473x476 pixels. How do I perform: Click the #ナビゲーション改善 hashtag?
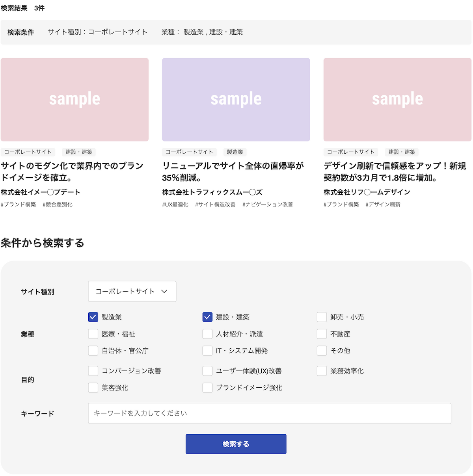tap(268, 205)
